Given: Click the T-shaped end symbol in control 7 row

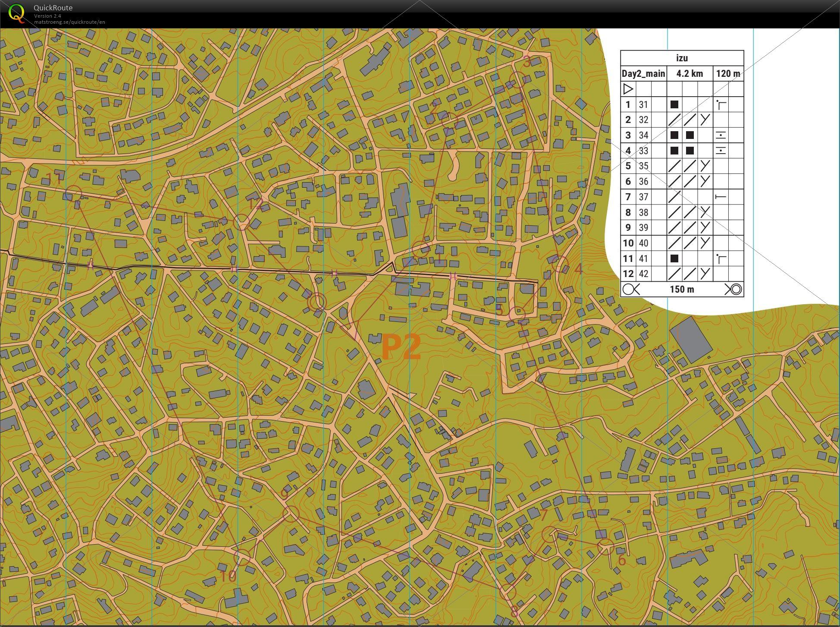Looking at the screenshot, I should tap(720, 197).
